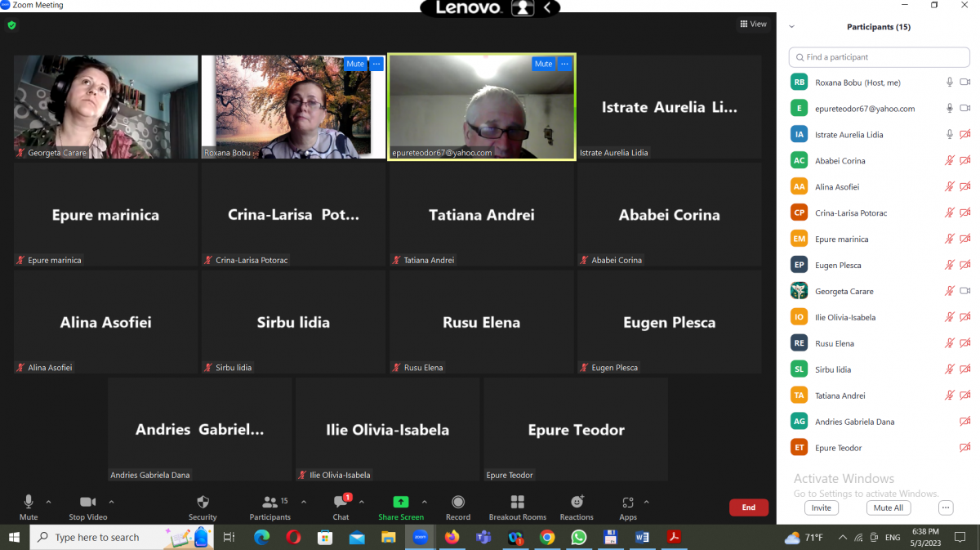Expand Share Screen options arrow
The height and width of the screenshot is (550, 980).
[x=424, y=502]
